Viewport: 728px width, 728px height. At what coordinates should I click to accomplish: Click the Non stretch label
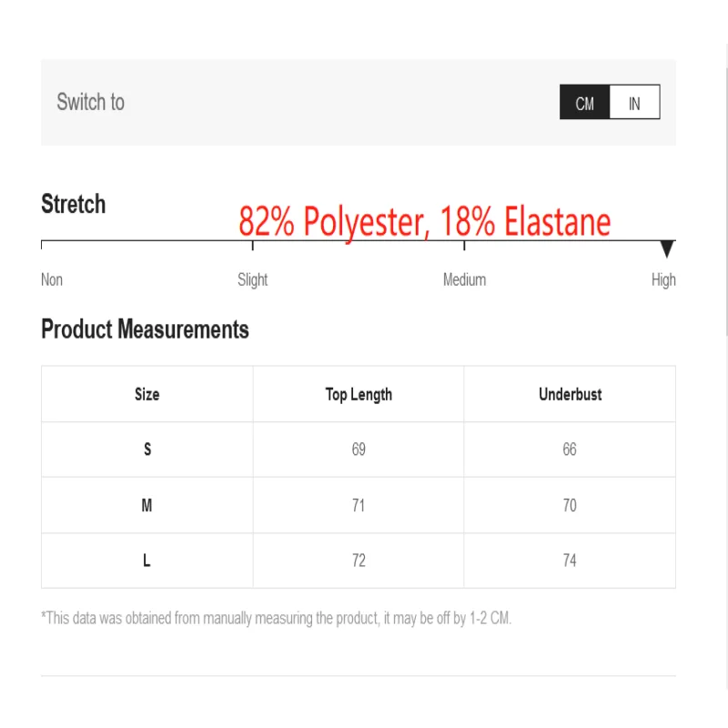point(52,279)
